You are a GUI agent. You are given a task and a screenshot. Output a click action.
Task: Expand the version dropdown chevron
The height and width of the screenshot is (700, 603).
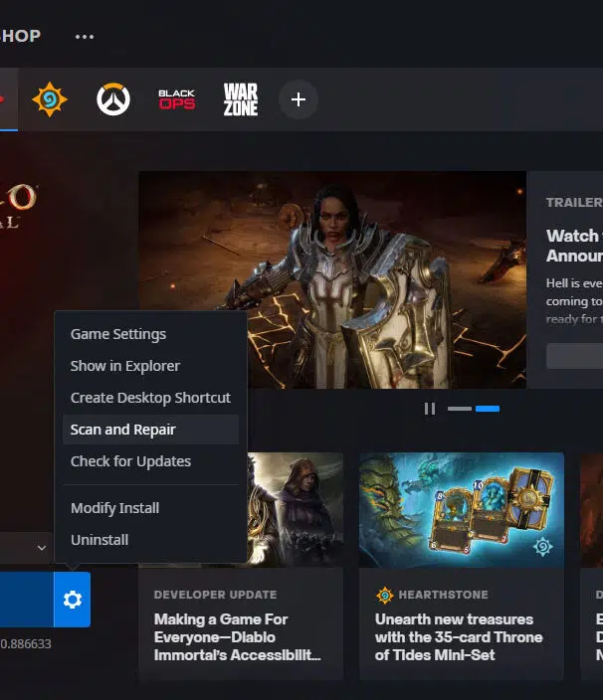42,547
